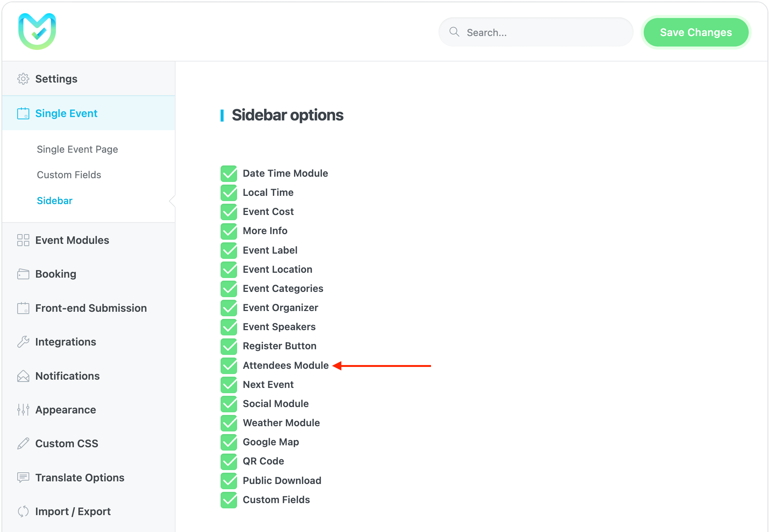
Task: Click the Notifications envelope icon
Action: tap(23, 376)
